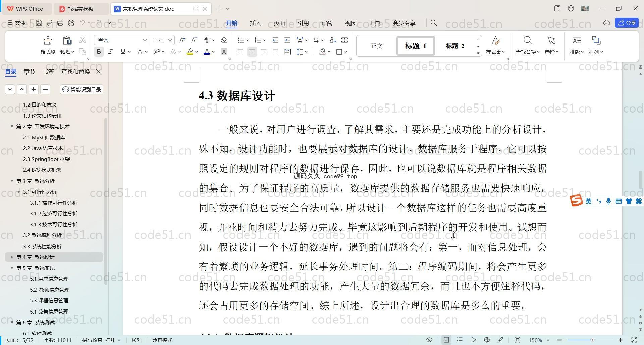
Task: Click the 智能识别目录 button
Action: (x=82, y=89)
